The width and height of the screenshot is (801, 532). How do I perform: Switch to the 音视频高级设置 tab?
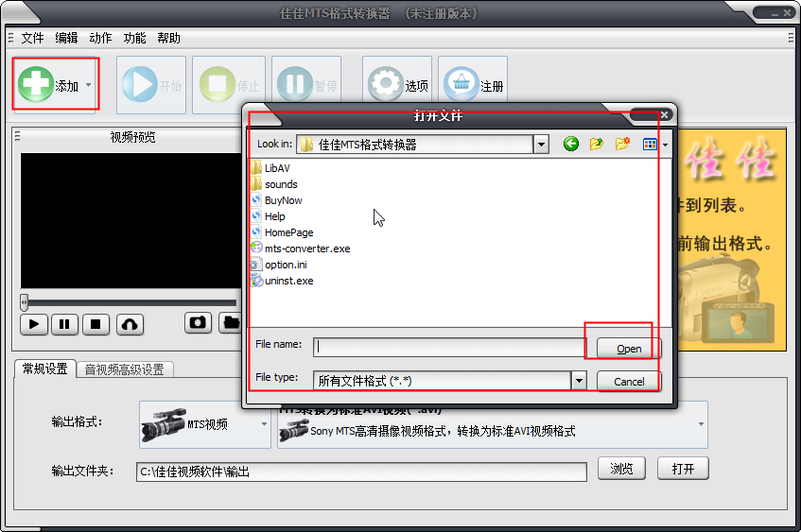pos(124,369)
